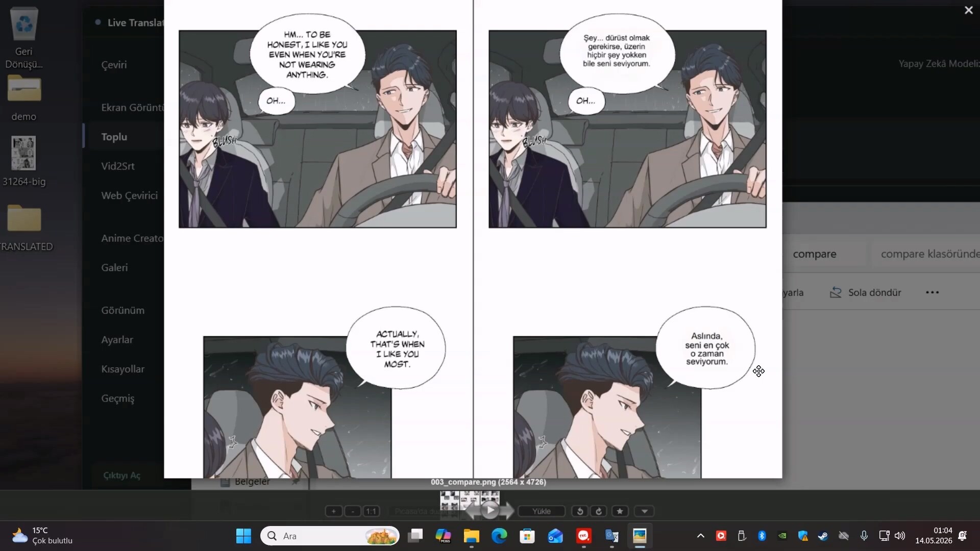Set zoom to 1:1 actual size

pyautogui.click(x=371, y=511)
